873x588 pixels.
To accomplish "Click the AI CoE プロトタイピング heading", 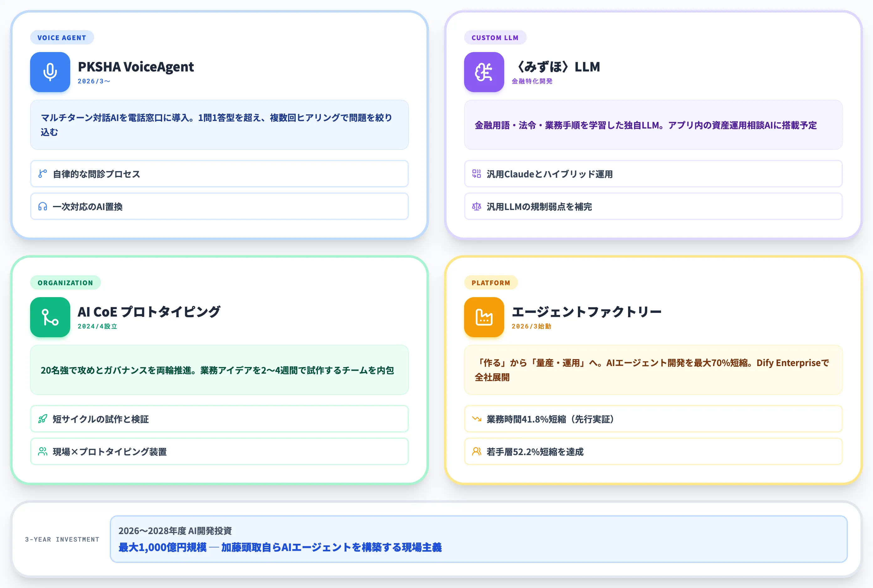I will [149, 312].
